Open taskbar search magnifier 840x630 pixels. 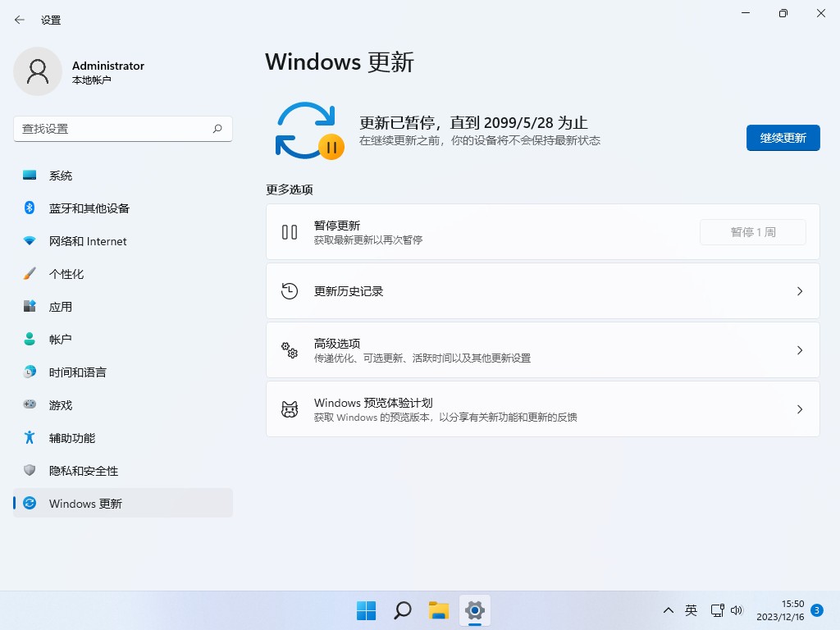402,610
